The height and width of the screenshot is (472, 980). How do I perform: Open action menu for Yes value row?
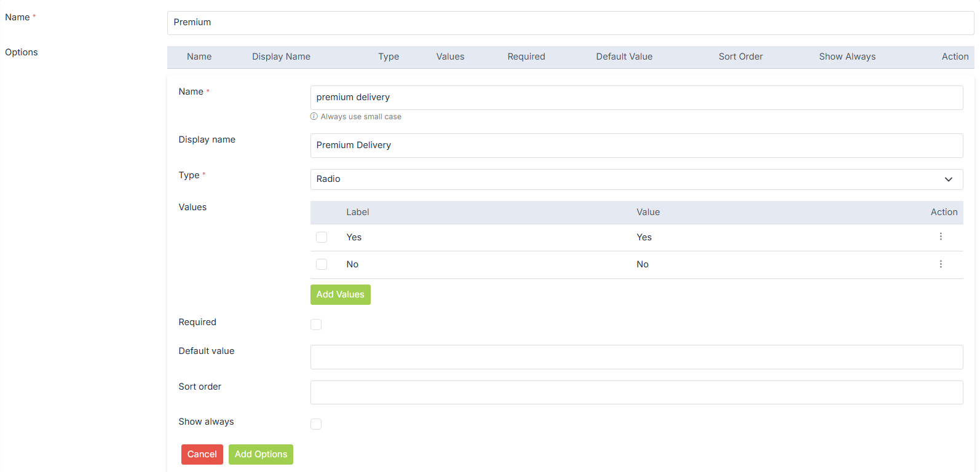click(x=940, y=237)
